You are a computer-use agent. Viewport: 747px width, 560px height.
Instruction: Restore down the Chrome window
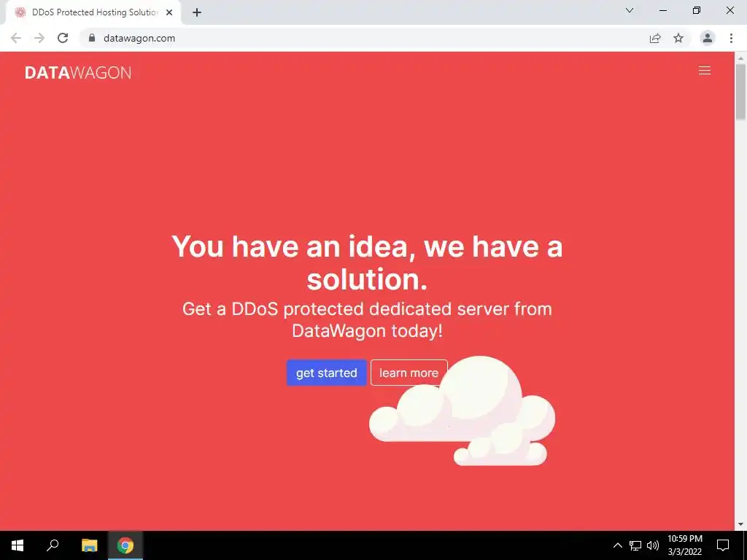697,10
